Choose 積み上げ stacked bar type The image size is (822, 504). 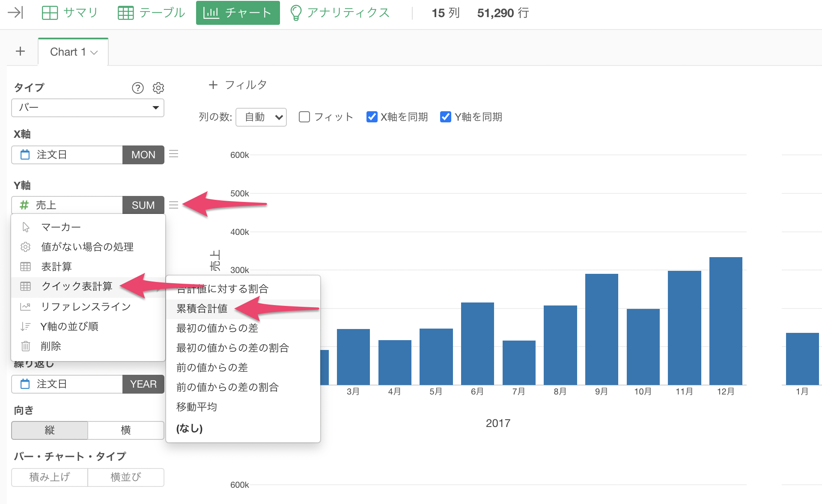click(x=50, y=477)
